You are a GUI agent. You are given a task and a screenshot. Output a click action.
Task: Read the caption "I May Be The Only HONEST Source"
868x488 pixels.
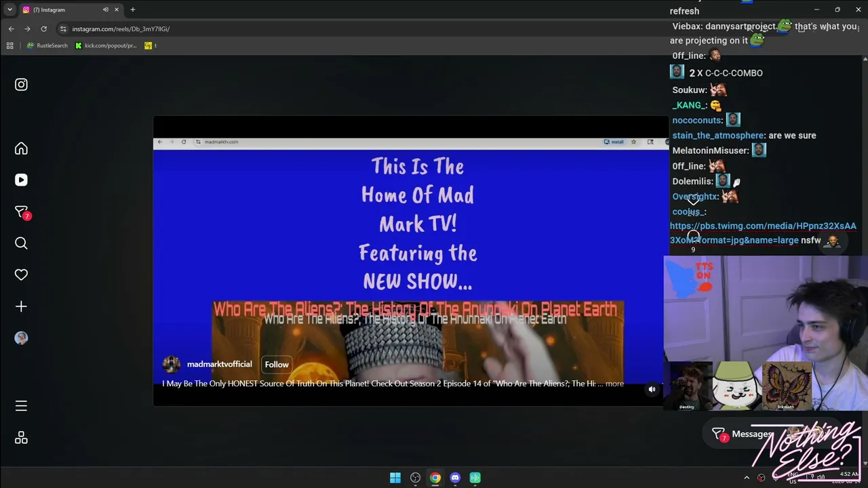[x=378, y=384]
